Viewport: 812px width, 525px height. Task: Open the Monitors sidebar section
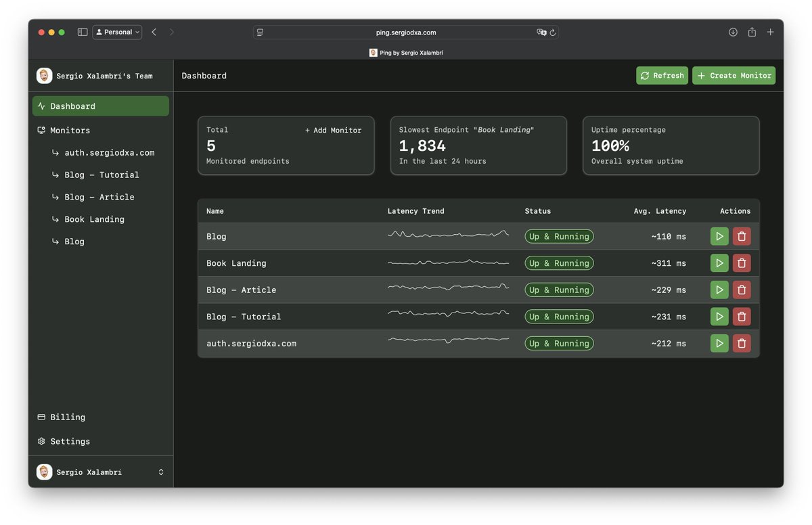pos(101,130)
